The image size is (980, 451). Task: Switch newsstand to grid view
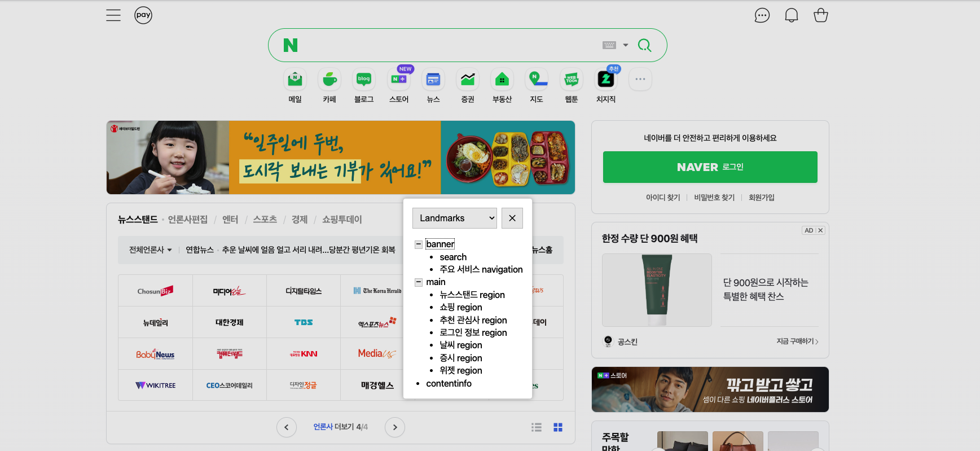tap(558, 427)
